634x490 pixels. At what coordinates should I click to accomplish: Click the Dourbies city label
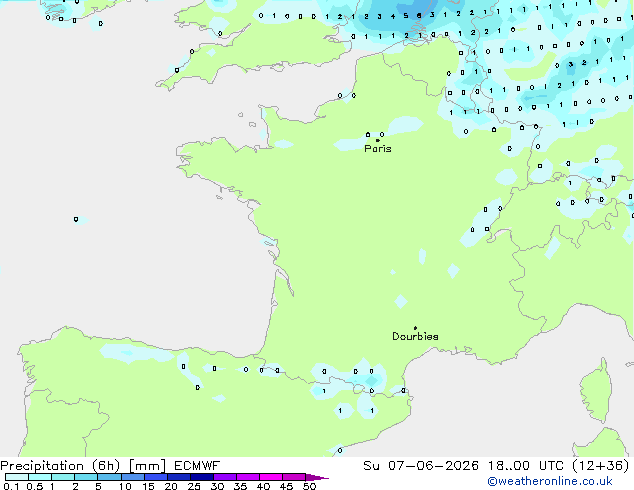(415, 336)
